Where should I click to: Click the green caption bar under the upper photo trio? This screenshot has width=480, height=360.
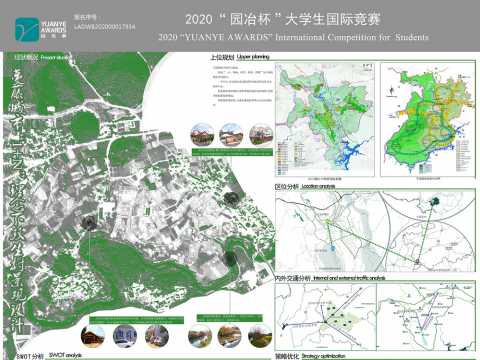(x=232, y=152)
